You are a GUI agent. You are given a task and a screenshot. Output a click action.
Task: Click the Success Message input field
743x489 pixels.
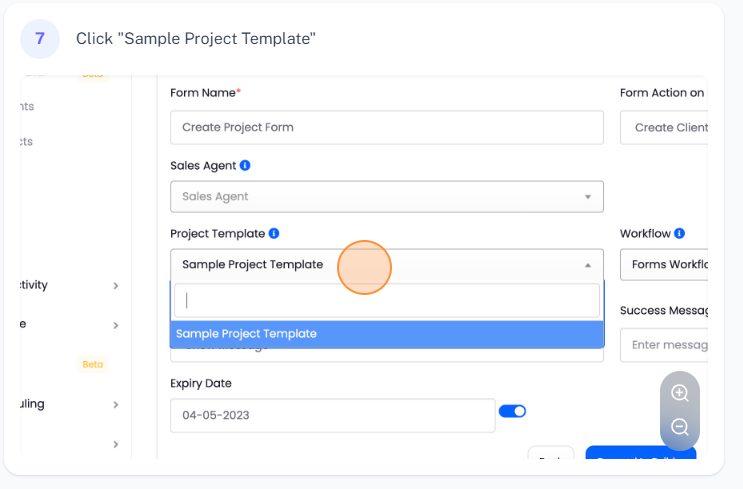(665, 345)
